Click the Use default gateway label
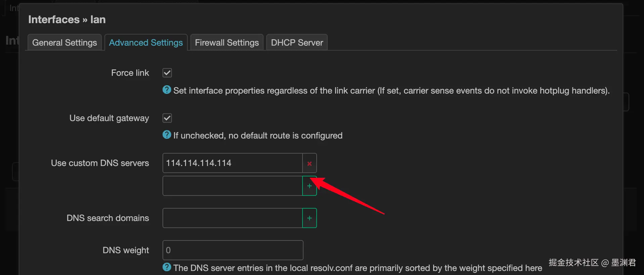Viewport: 644px width, 275px height. click(109, 118)
